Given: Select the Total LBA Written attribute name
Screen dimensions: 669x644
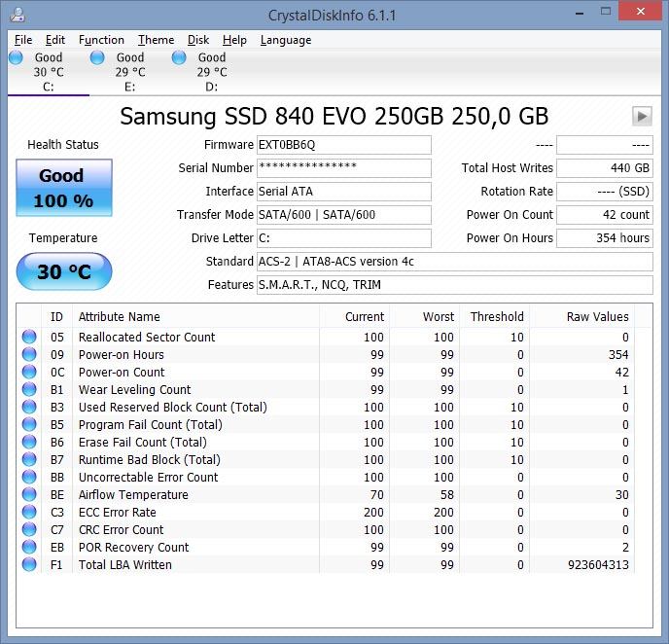Looking at the screenshot, I should 125,564.
